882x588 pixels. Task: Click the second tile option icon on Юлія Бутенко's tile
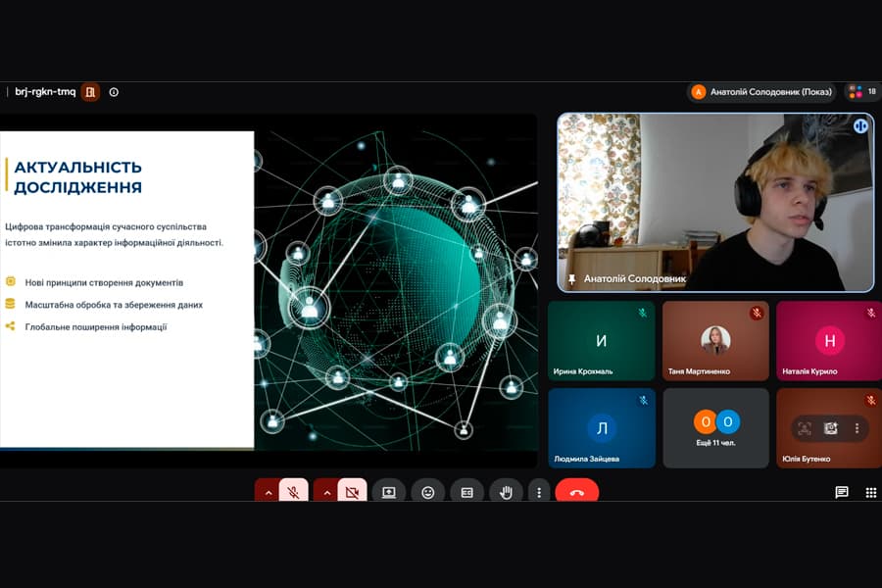(x=831, y=428)
